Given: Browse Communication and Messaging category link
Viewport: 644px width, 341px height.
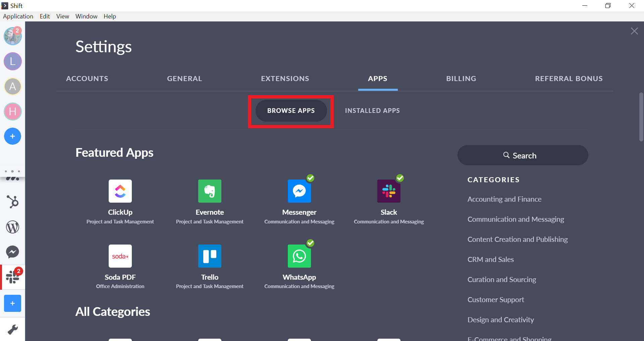Looking at the screenshot, I should click(516, 219).
